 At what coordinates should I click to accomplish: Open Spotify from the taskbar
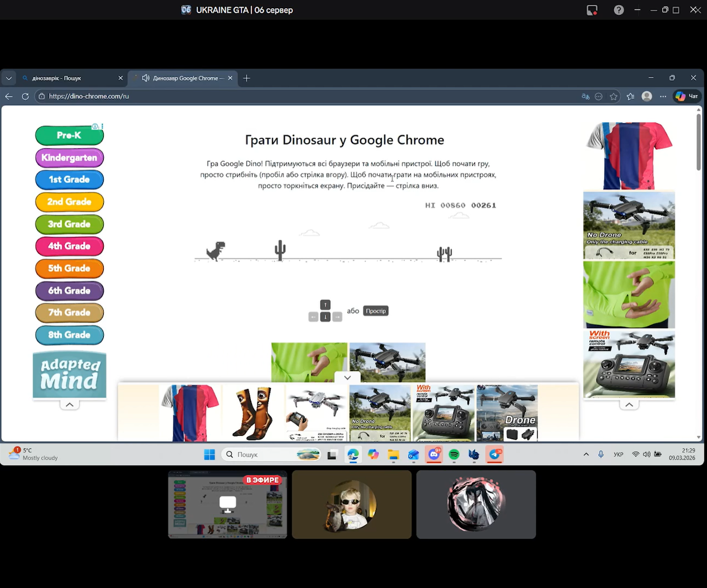click(x=454, y=455)
